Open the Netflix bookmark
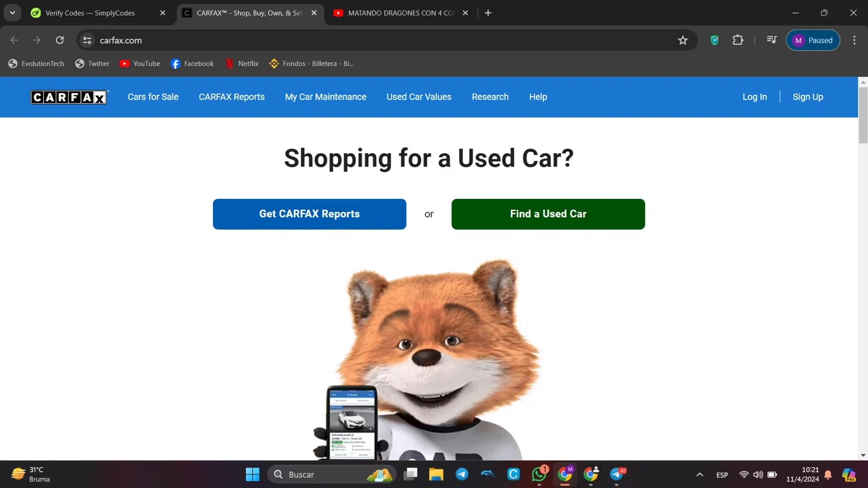This screenshot has width=868, height=488. 242,64
